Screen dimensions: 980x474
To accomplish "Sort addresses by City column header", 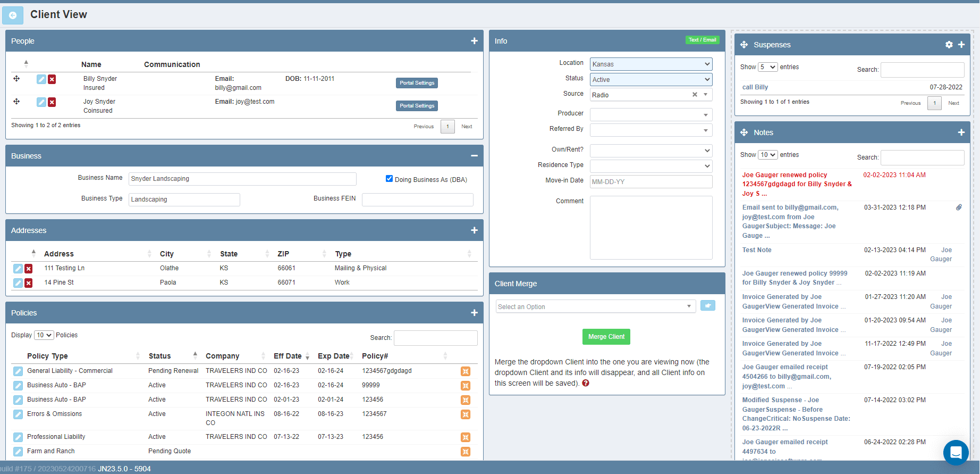I will 167,254.
